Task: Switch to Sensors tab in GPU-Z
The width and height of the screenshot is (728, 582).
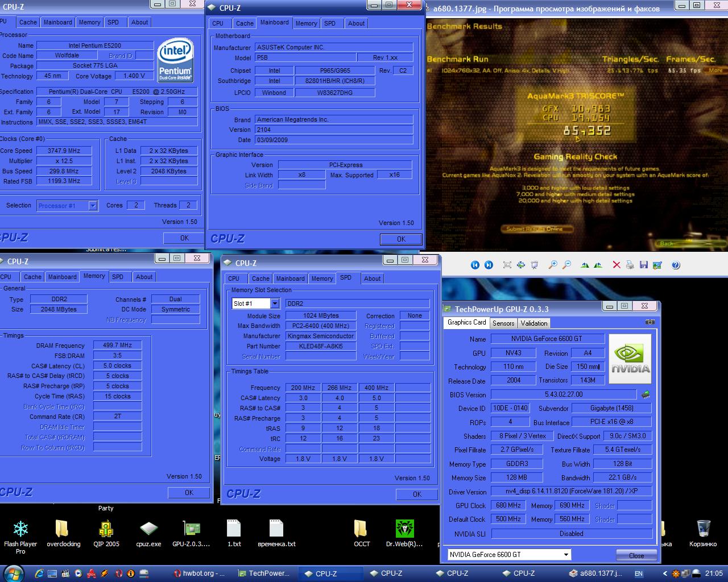Action: pyautogui.click(x=503, y=323)
